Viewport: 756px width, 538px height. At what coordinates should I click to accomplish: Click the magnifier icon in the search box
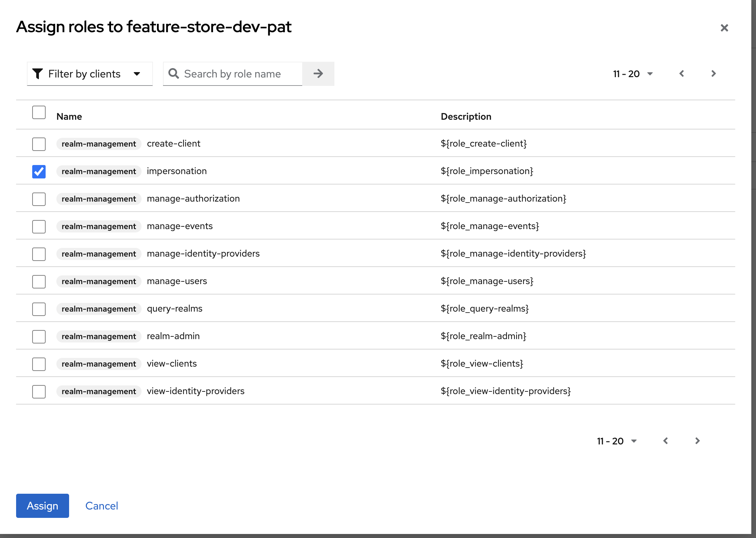(173, 74)
